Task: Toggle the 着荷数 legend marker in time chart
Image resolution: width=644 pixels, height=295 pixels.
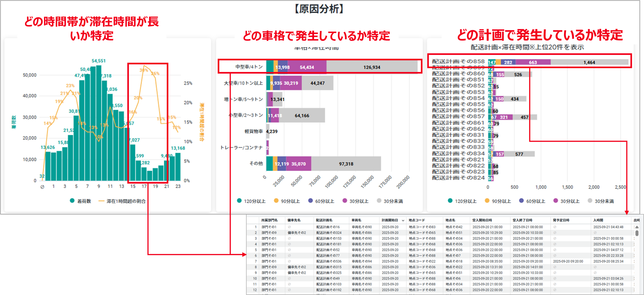Action: pyautogui.click(x=72, y=201)
